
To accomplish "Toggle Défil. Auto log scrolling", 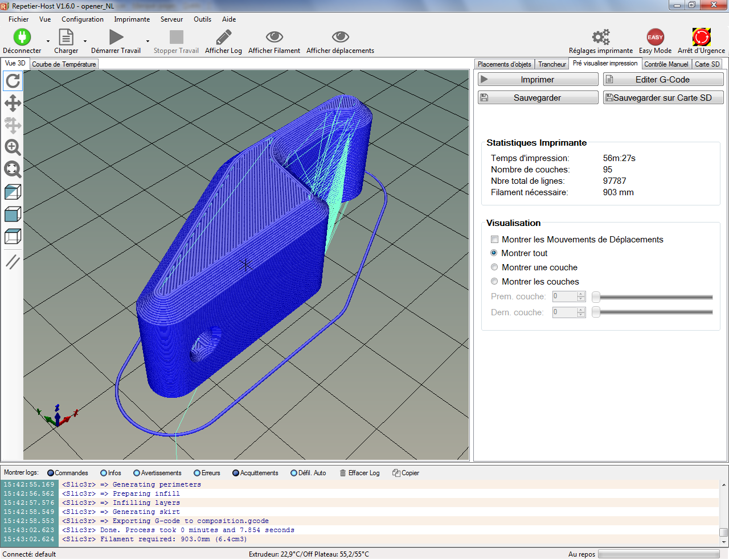I will tap(308, 473).
